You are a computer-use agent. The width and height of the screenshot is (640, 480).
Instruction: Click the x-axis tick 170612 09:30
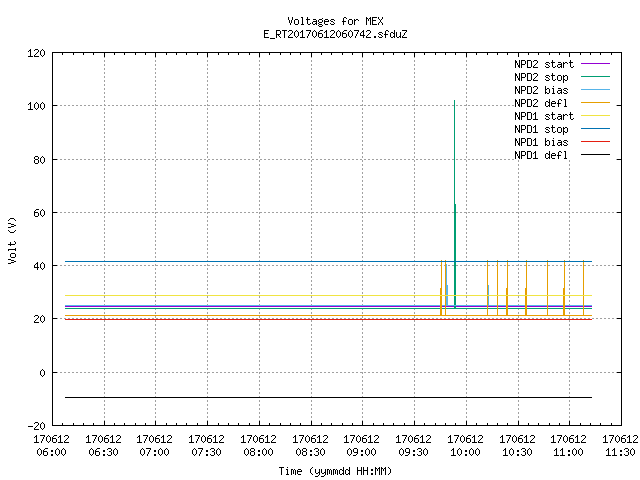click(413, 446)
